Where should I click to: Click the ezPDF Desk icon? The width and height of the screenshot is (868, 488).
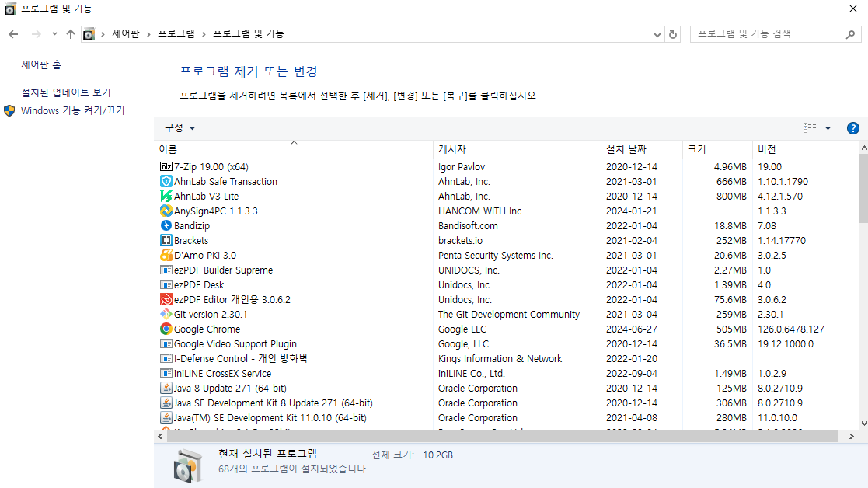tap(166, 284)
